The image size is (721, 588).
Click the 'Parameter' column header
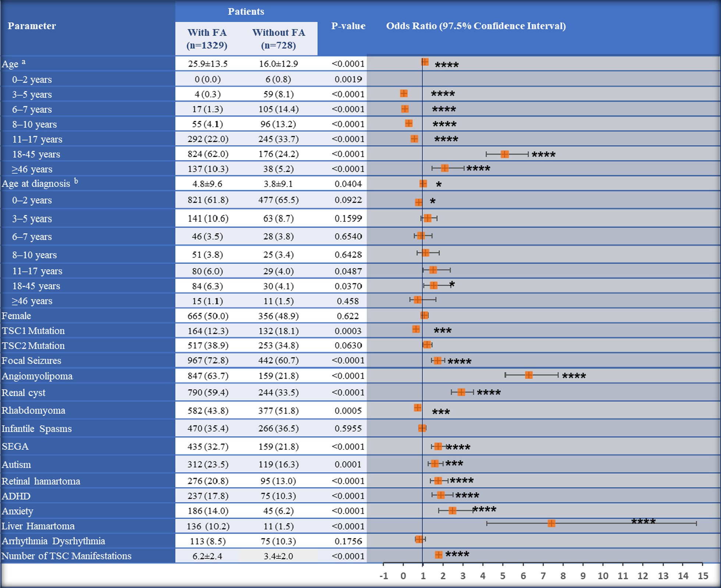[x=32, y=26]
